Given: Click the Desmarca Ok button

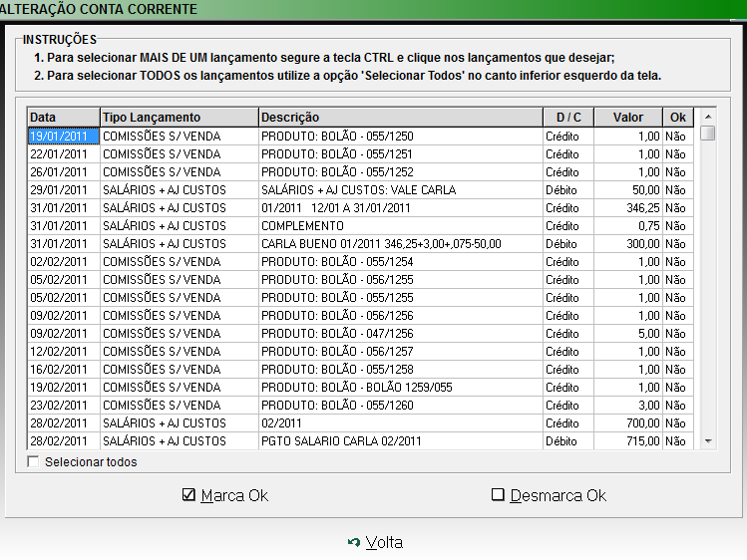Looking at the screenshot, I should click(x=549, y=495).
